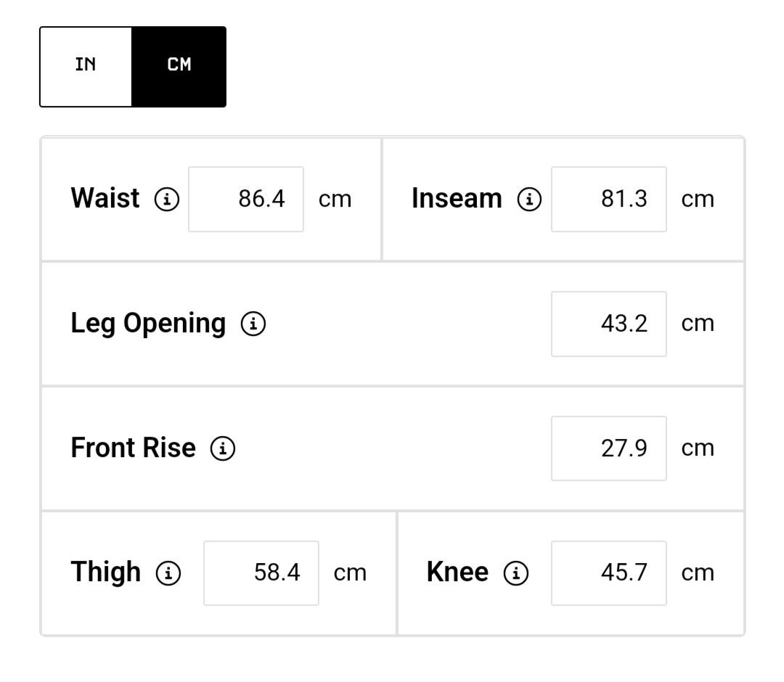Switch units to inches with IN toggle

[x=86, y=67]
